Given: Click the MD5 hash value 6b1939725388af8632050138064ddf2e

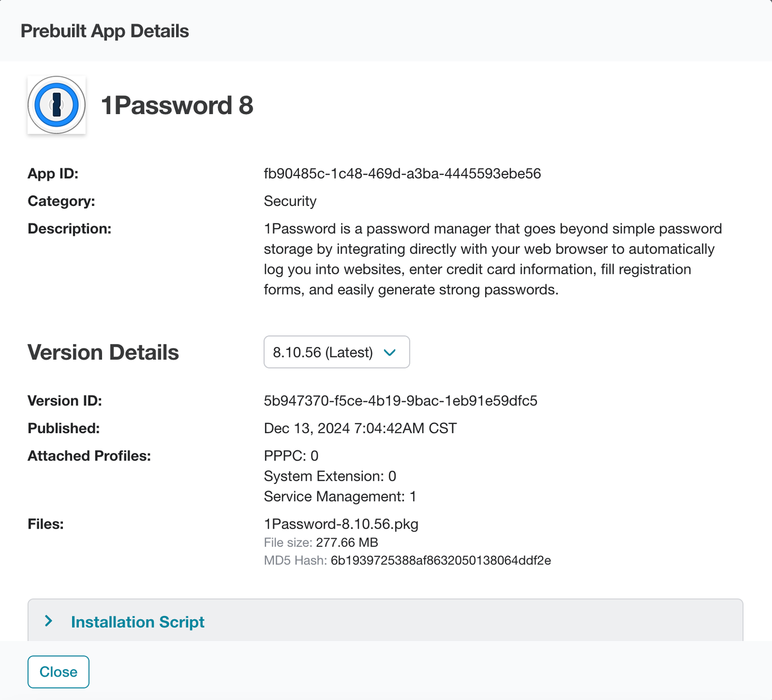Looking at the screenshot, I should pyautogui.click(x=441, y=561).
